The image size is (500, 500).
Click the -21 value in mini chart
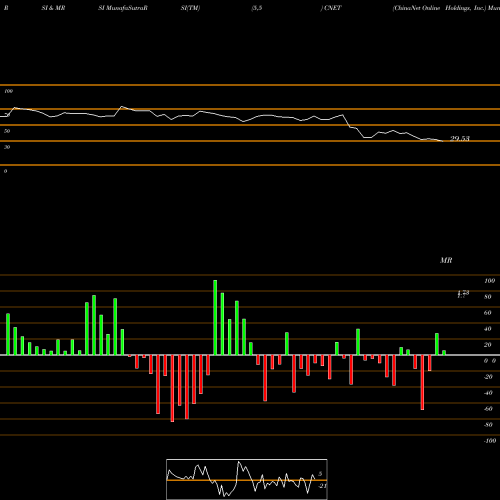322,486
